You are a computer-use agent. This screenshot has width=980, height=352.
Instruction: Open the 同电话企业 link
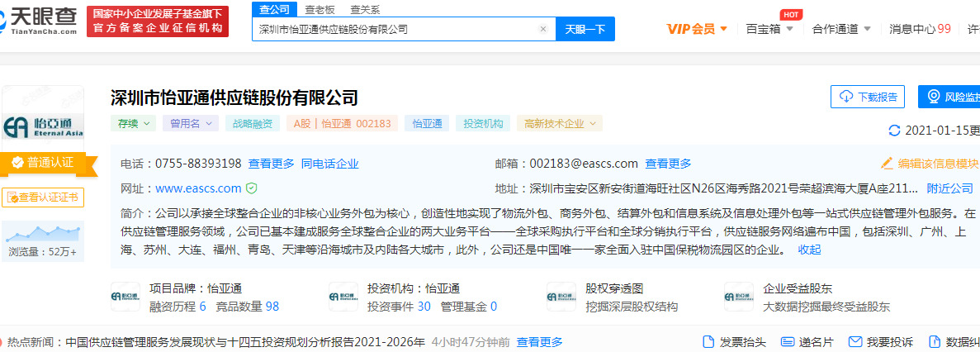[330, 164]
